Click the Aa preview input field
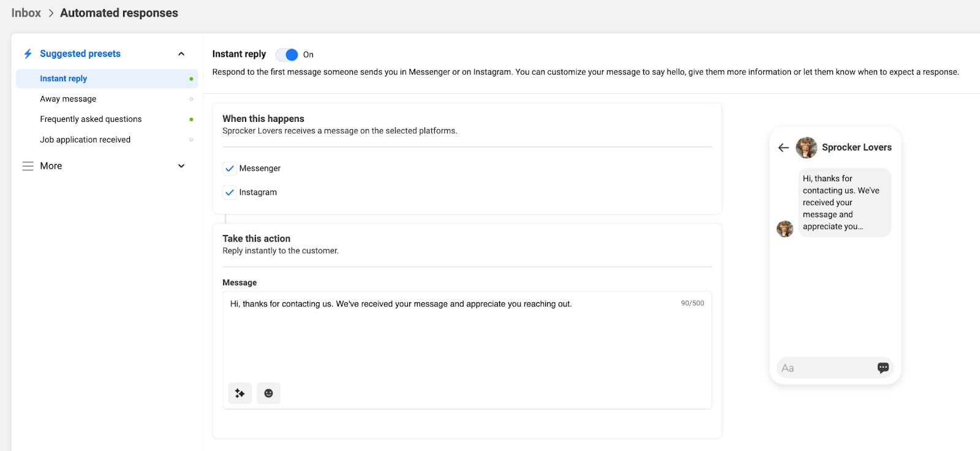This screenshot has height=451, width=980. tap(824, 368)
